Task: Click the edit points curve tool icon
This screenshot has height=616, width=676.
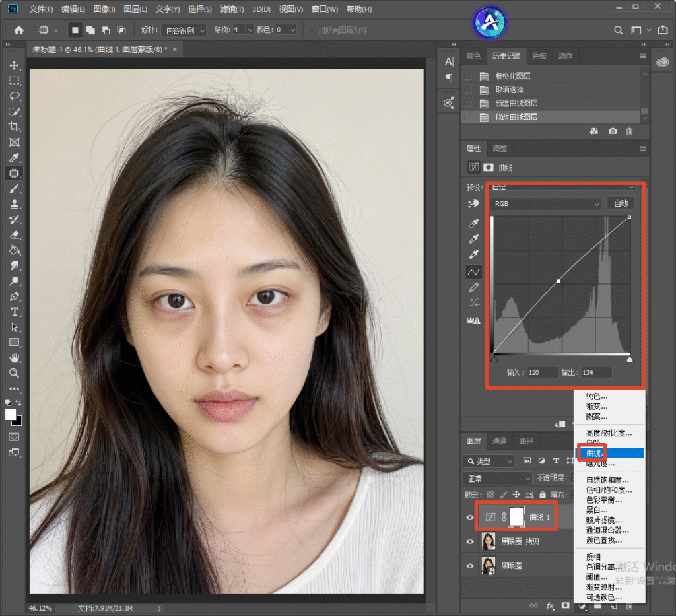Action: (474, 272)
